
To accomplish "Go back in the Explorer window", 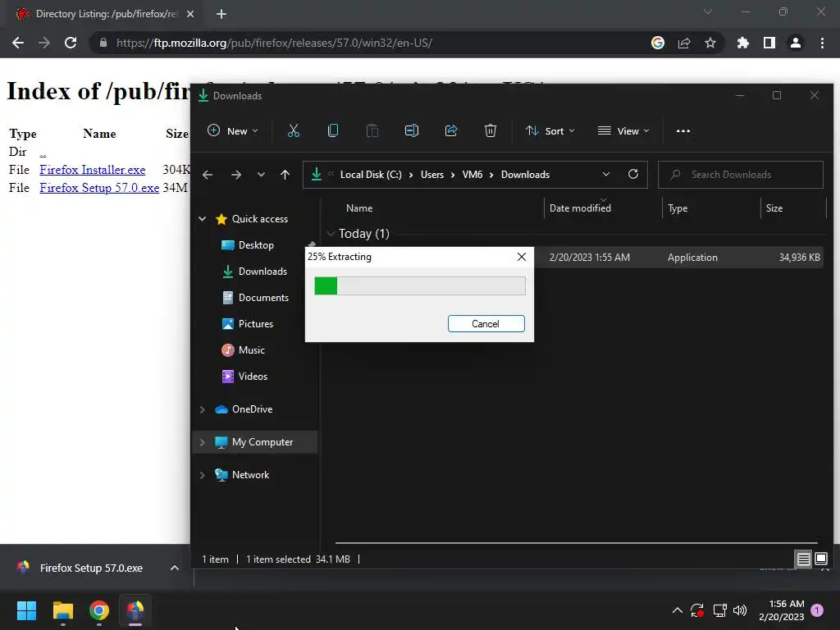I will [x=208, y=175].
